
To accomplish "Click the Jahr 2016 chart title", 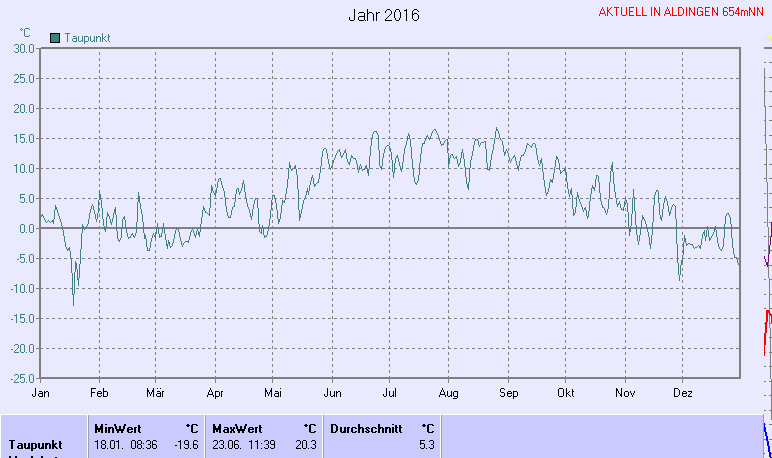I will 384,16.
